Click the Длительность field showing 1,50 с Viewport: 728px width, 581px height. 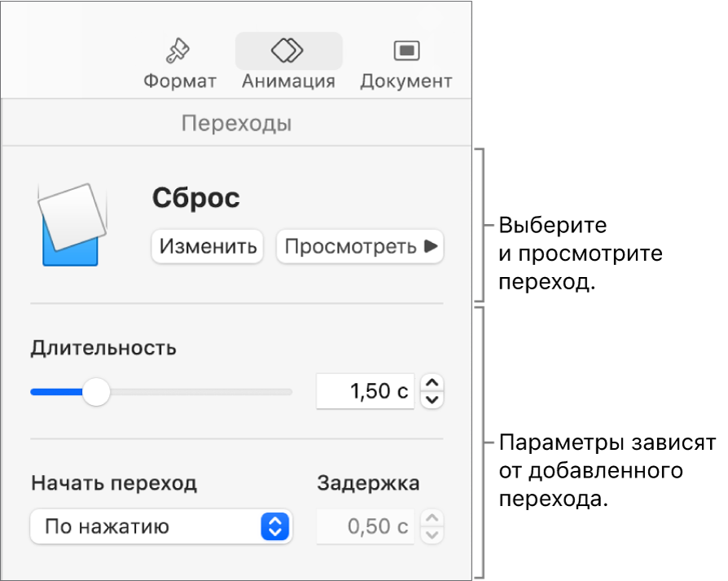click(x=366, y=391)
